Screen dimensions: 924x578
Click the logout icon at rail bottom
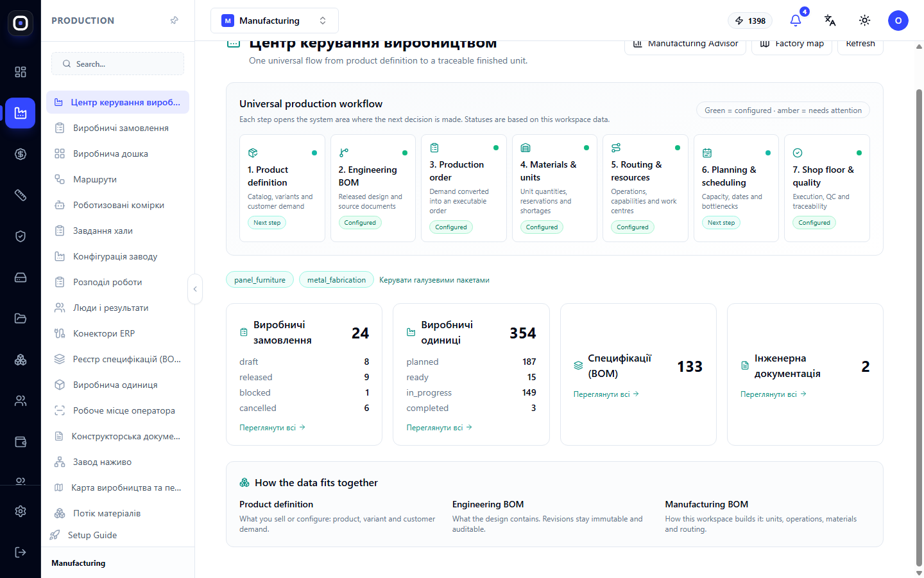21,552
